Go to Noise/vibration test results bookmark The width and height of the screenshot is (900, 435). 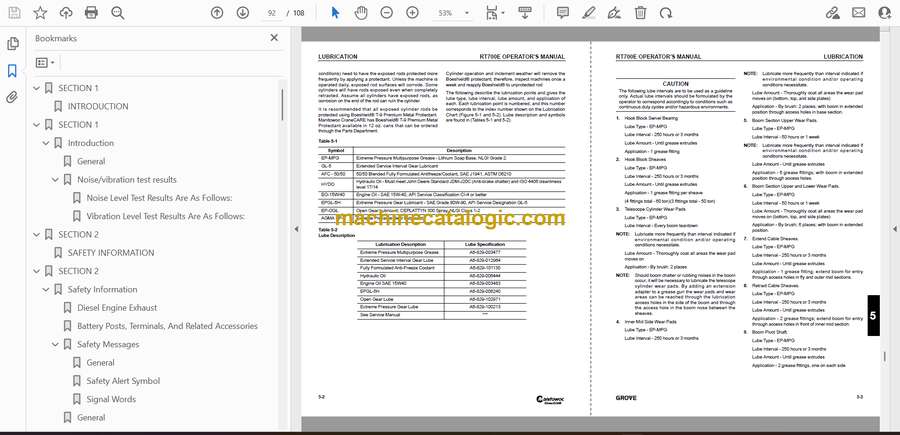(127, 180)
